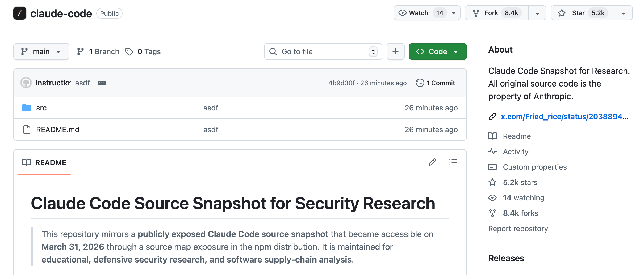Star the claude-code repository
This screenshot has height=275, width=644.
578,13
